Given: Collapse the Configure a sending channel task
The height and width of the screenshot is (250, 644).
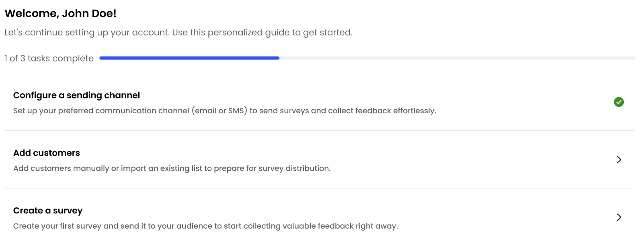Looking at the screenshot, I should [x=76, y=95].
